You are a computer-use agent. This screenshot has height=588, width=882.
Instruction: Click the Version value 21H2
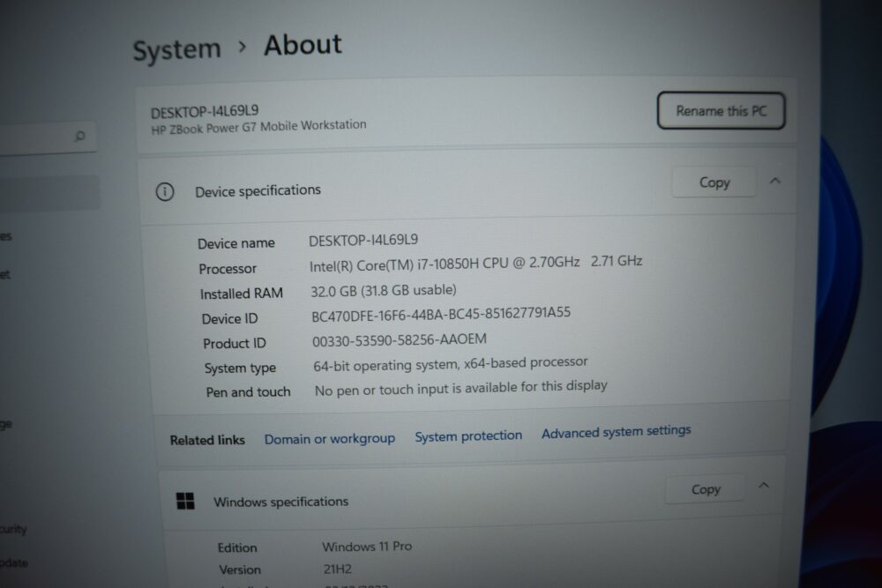tap(338, 569)
